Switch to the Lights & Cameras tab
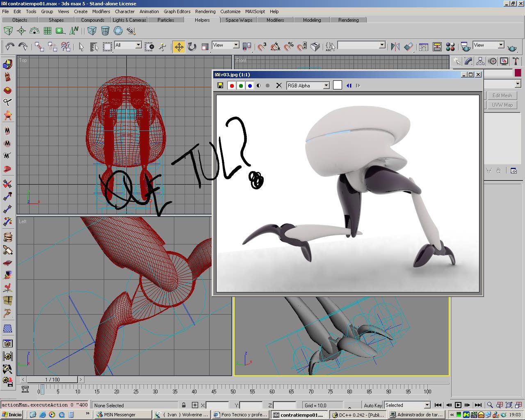Viewport: 525px width, 420px height. click(129, 20)
